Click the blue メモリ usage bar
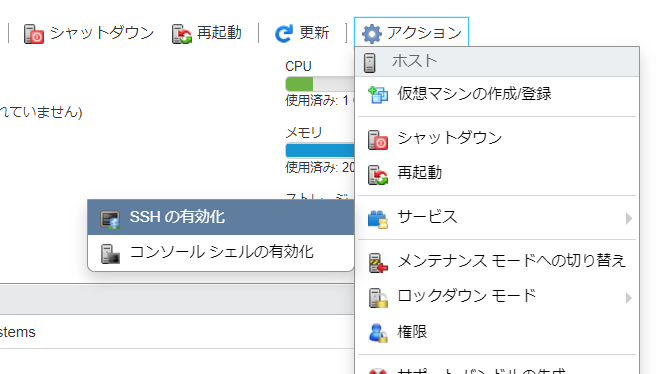This screenshot has height=374, width=656. [320, 151]
